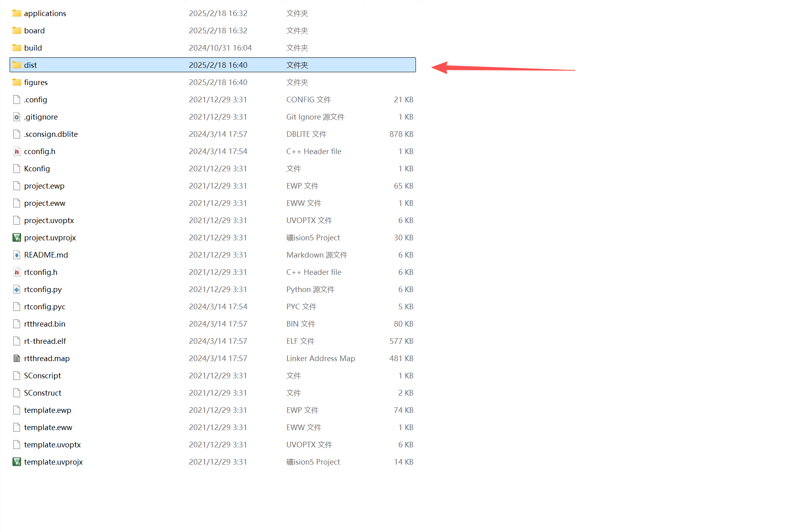Click the rtthread.map document icon
Screen dimensions: 805x532
16,358
